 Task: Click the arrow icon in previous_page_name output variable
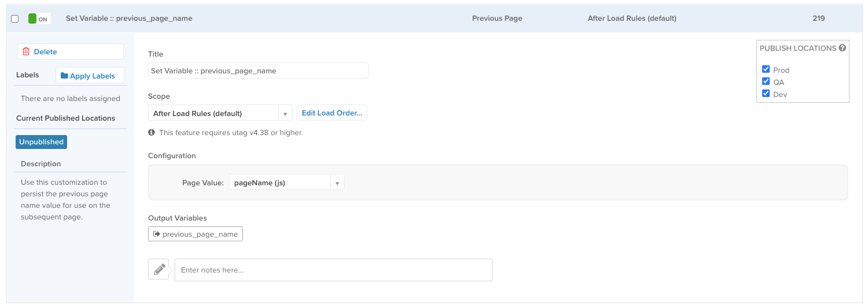(156, 234)
